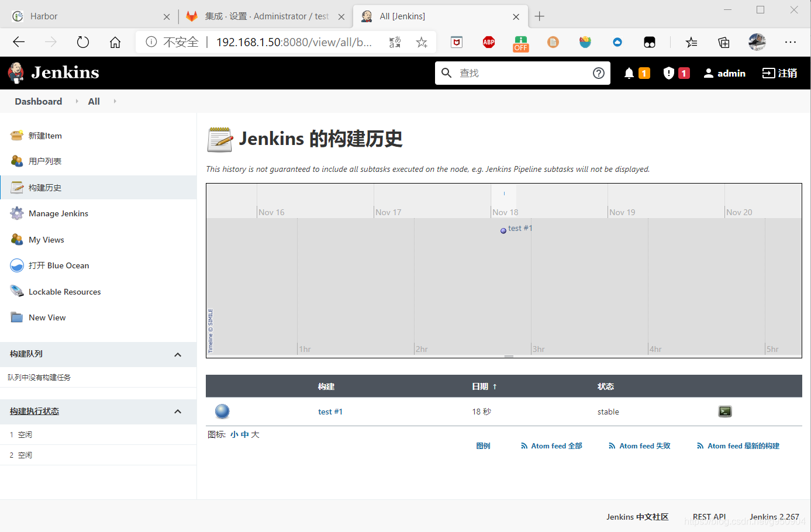This screenshot has width=811, height=532.
Task: Open the security warnings shield icon
Action: pyautogui.click(x=669, y=73)
